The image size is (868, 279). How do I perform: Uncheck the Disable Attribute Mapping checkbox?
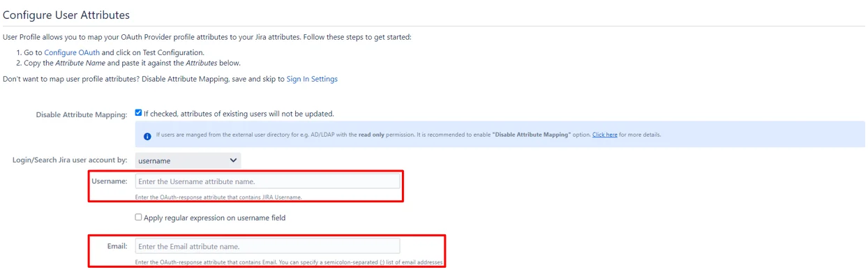tap(138, 112)
